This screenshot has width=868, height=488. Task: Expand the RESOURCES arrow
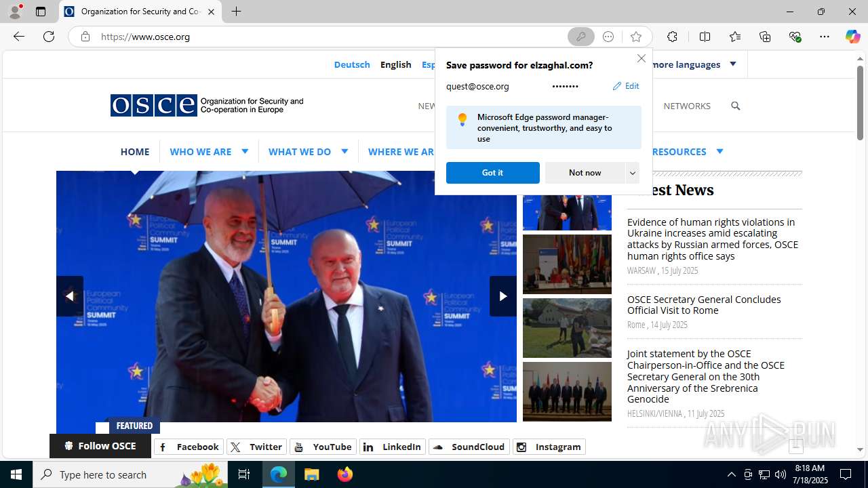[x=719, y=151]
